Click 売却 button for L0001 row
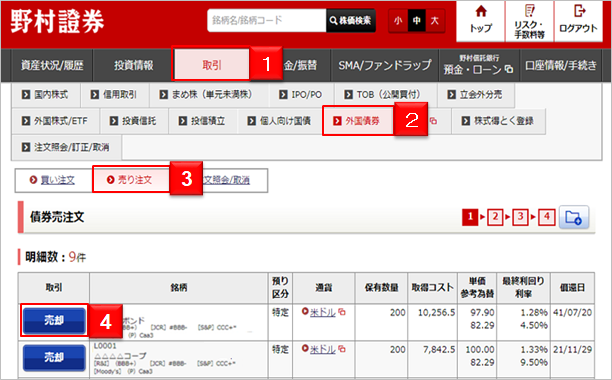 [x=54, y=357]
